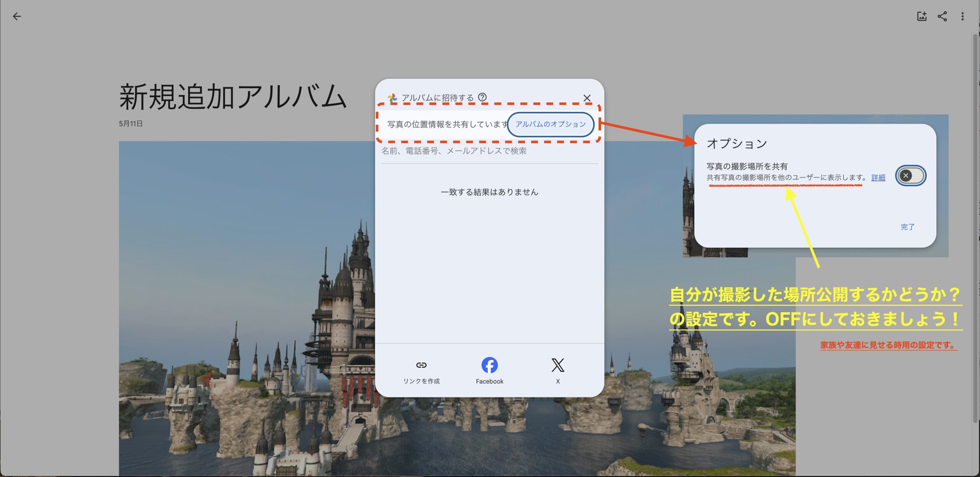This screenshot has width=980, height=477.
Task: Share the album to X
Action: point(558,371)
